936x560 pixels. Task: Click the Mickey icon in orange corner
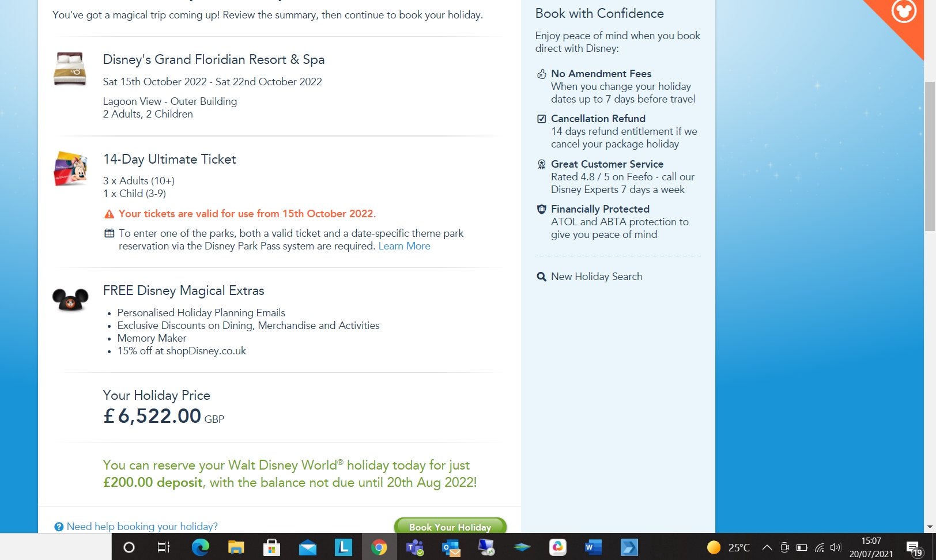(903, 12)
